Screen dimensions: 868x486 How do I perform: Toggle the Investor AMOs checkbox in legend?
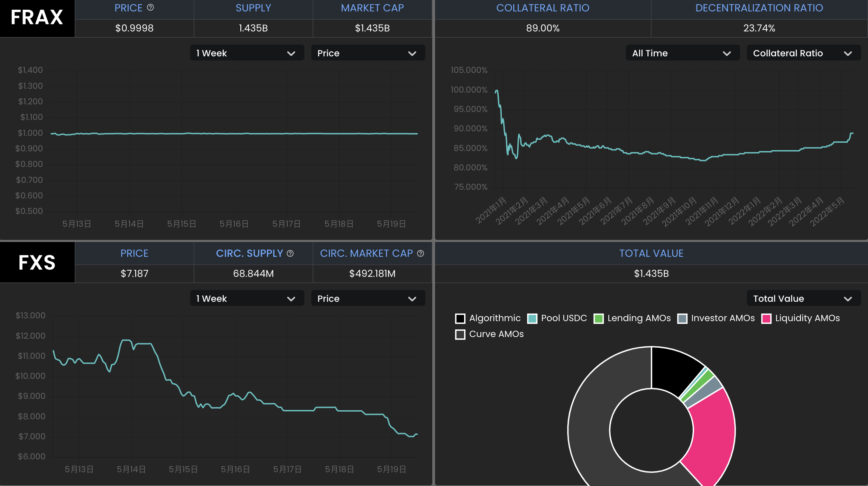tap(681, 318)
